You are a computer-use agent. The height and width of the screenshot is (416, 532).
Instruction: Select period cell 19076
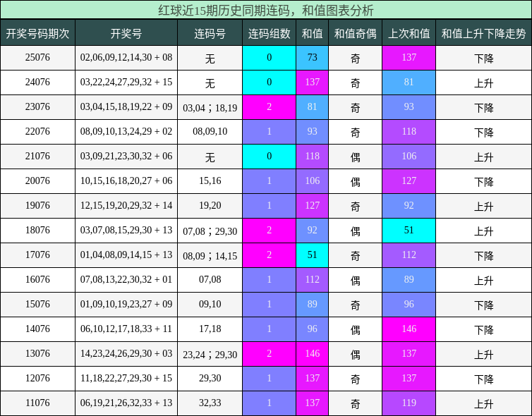[37, 206]
